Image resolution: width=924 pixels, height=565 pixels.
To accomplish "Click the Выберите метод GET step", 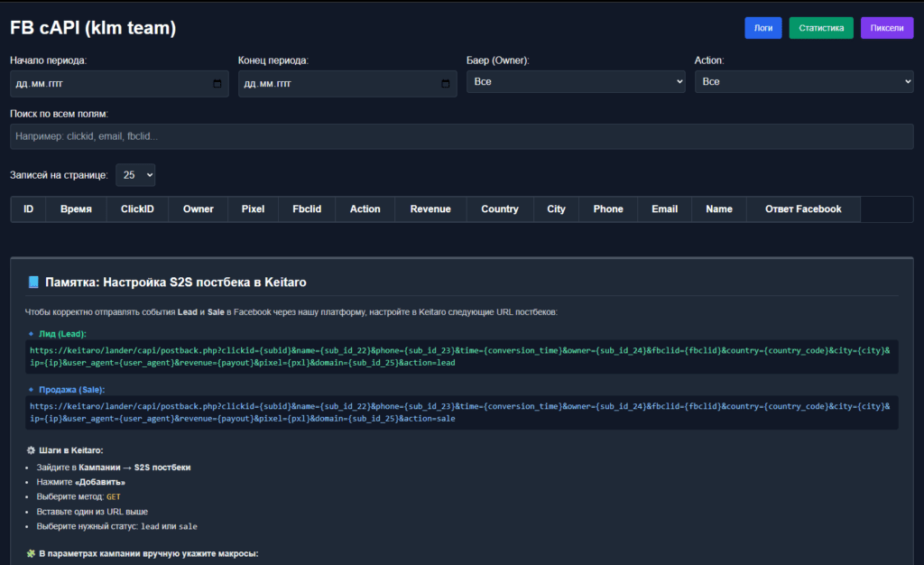I will point(79,496).
